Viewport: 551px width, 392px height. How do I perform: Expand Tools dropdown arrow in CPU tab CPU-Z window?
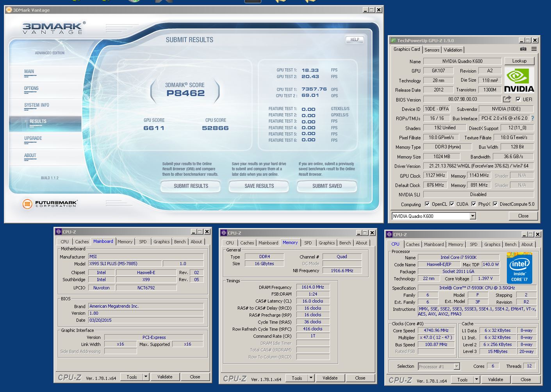click(476, 380)
